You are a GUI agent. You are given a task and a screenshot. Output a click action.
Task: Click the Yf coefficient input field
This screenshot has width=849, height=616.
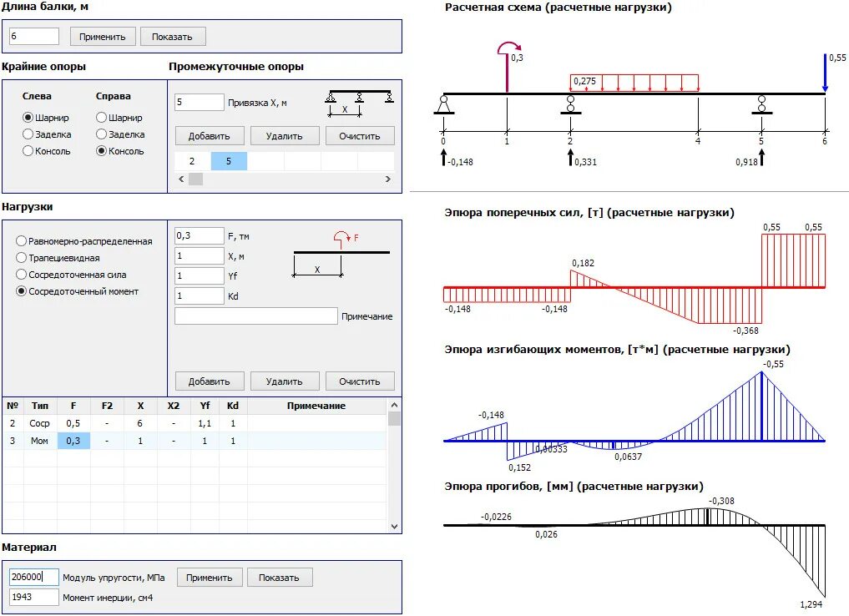coord(200,276)
